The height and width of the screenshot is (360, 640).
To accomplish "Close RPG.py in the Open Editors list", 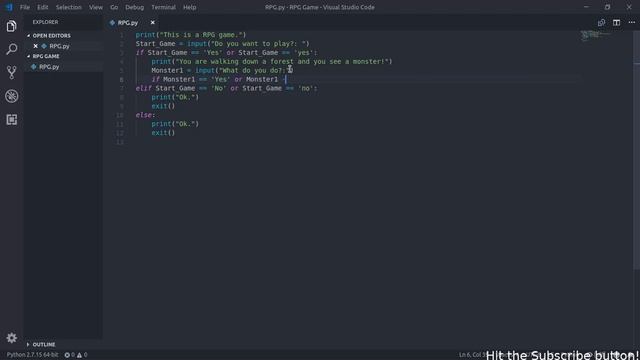I will point(36,46).
